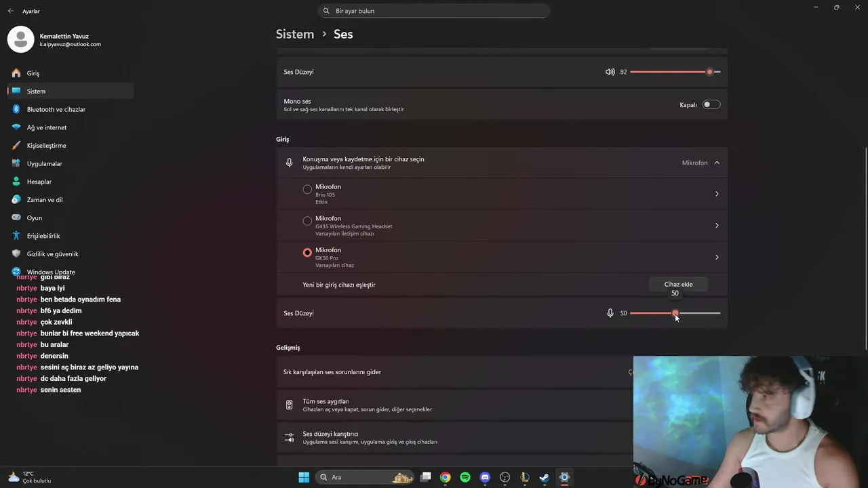Click the Cihaz ekle button
Screen dimensions: 868x488
pyautogui.click(x=678, y=285)
